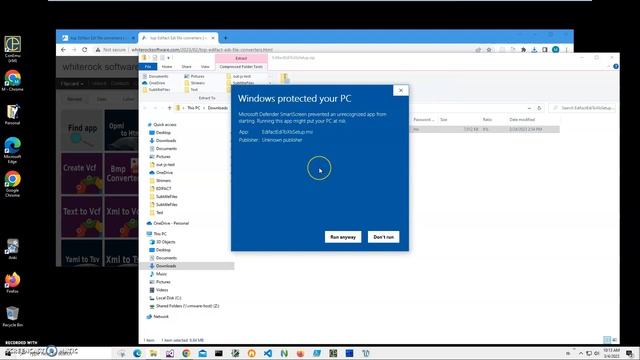Open the notification center in system tray
This screenshot has height=360, width=640.
point(630,353)
